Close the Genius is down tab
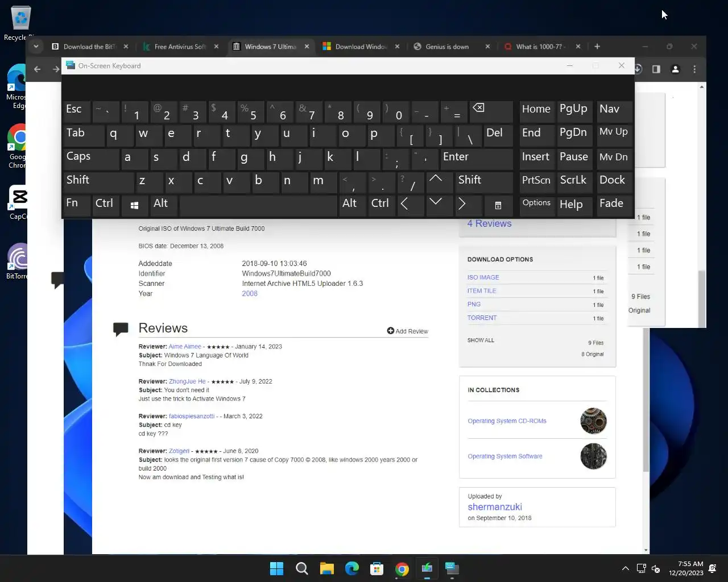 [487, 47]
